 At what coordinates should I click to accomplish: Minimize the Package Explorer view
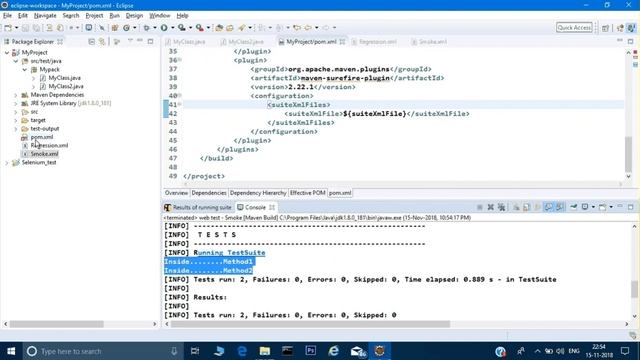click(x=140, y=41)
